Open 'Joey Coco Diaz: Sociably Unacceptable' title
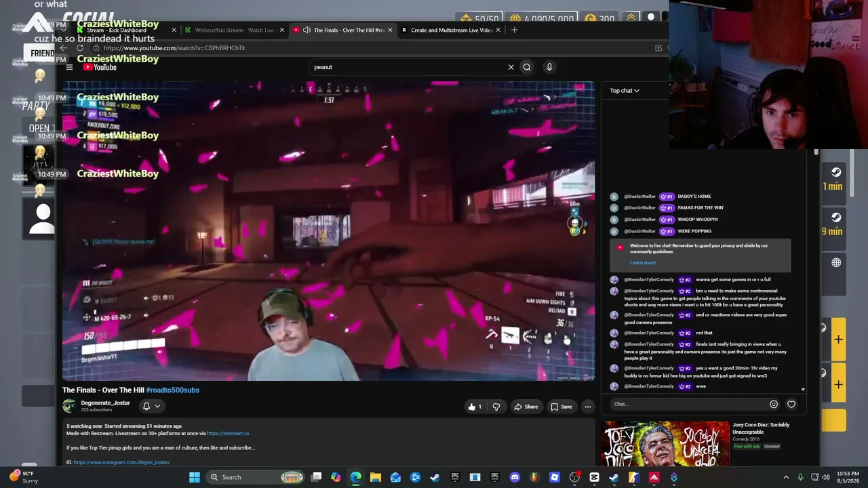Viewport: 868px width, 488px height. pos(761,428)
